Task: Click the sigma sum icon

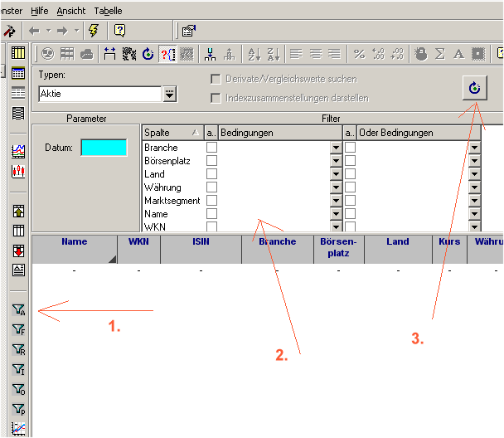Action: 439,54
